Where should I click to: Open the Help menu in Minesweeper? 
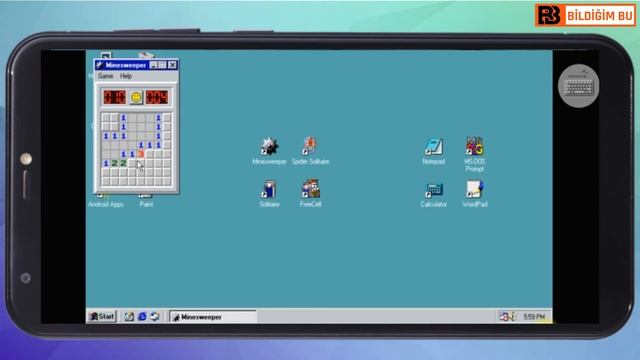[126, 76]
